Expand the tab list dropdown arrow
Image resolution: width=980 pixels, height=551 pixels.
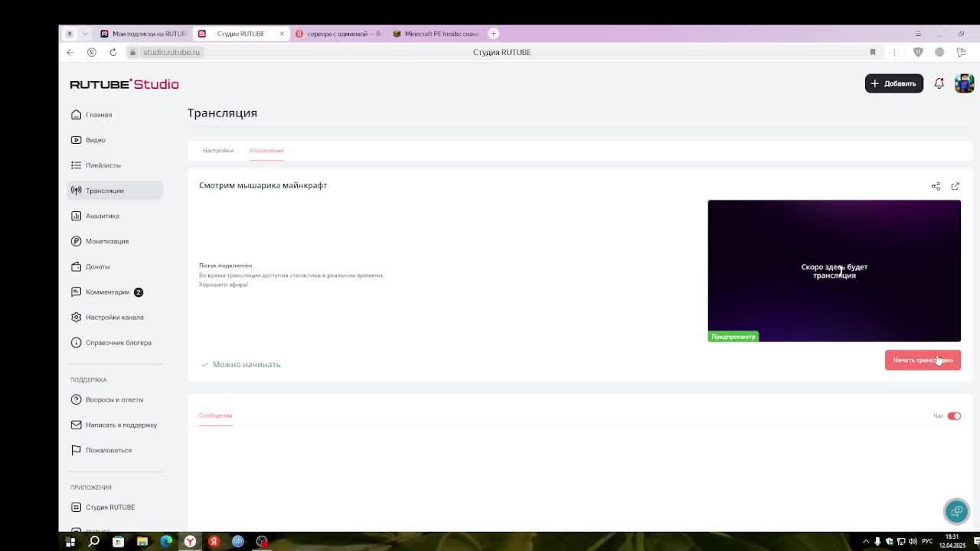[84, 34]
